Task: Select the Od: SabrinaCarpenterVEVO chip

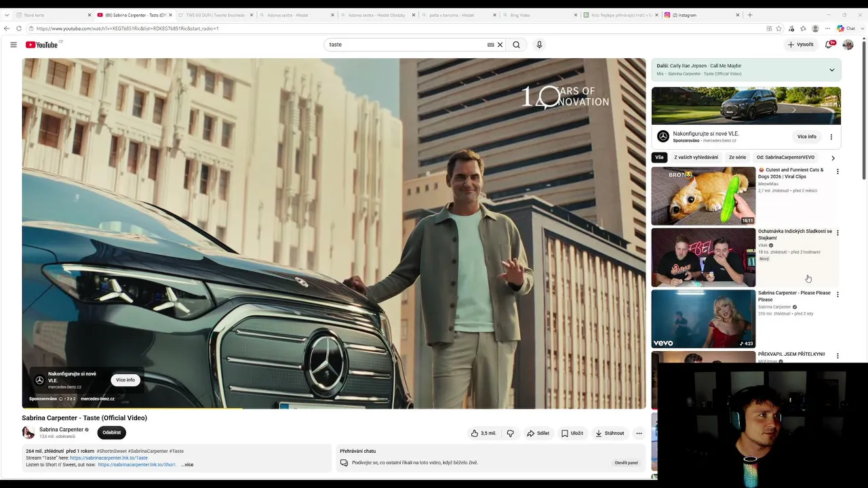Action: point(785,157)
